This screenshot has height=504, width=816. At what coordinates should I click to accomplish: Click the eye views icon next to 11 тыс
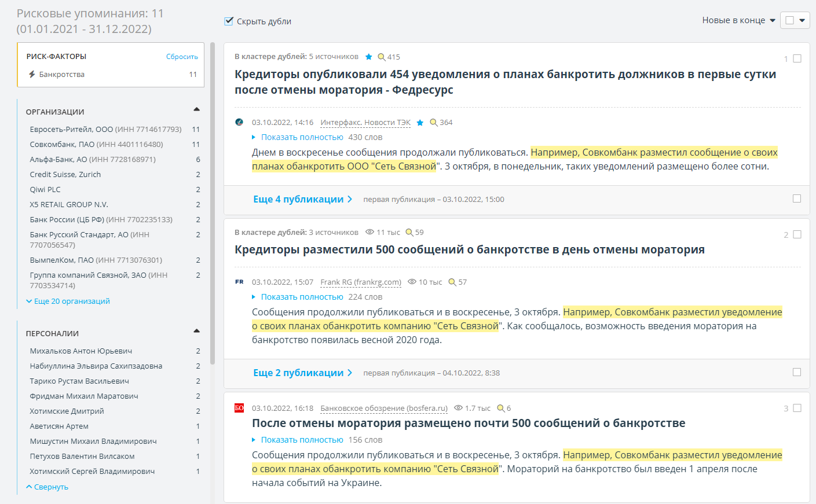point(369,232)
